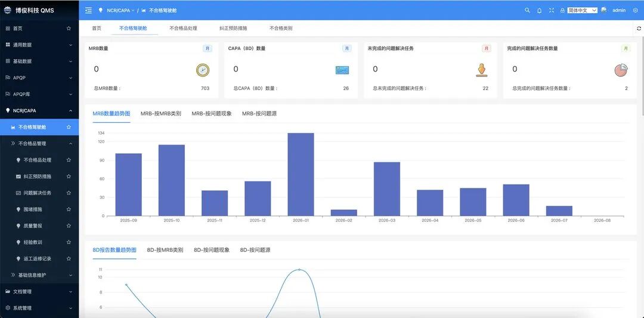
Task: Open 返工返修记录 in the sidebar
Action: pos(39,258)
